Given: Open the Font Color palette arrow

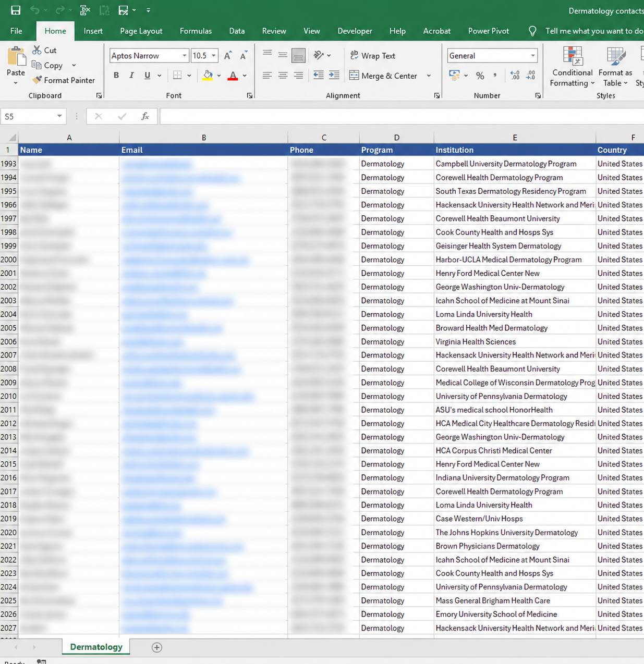Looking at the screenshot, I should coord(245,76).
